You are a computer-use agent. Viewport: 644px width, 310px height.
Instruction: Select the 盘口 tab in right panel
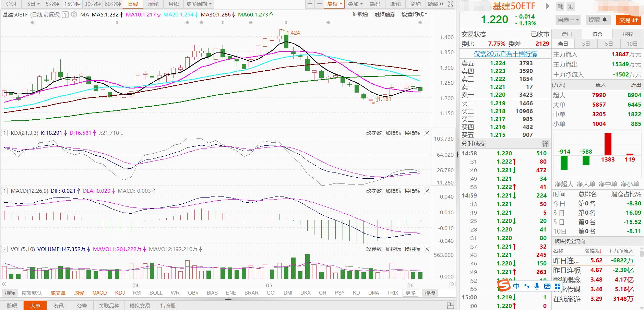(x=567, y=34)
